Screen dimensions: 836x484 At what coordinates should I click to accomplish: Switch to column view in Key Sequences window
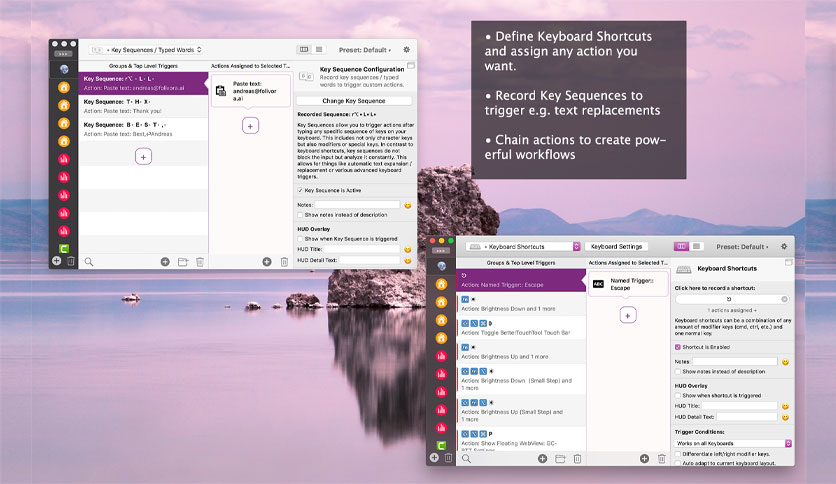coord(304,50)
